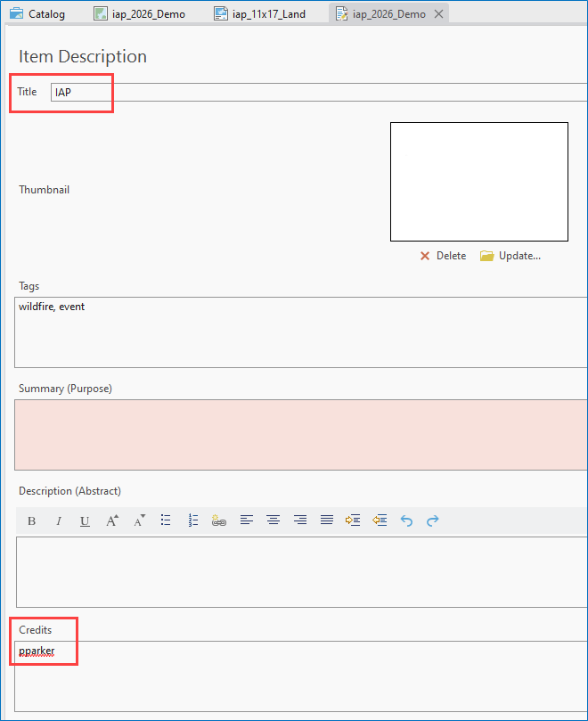This screenshot has height=721, width=588.
Task: Undo last edit in Description toolbar
Action: [x=406, y=521]
